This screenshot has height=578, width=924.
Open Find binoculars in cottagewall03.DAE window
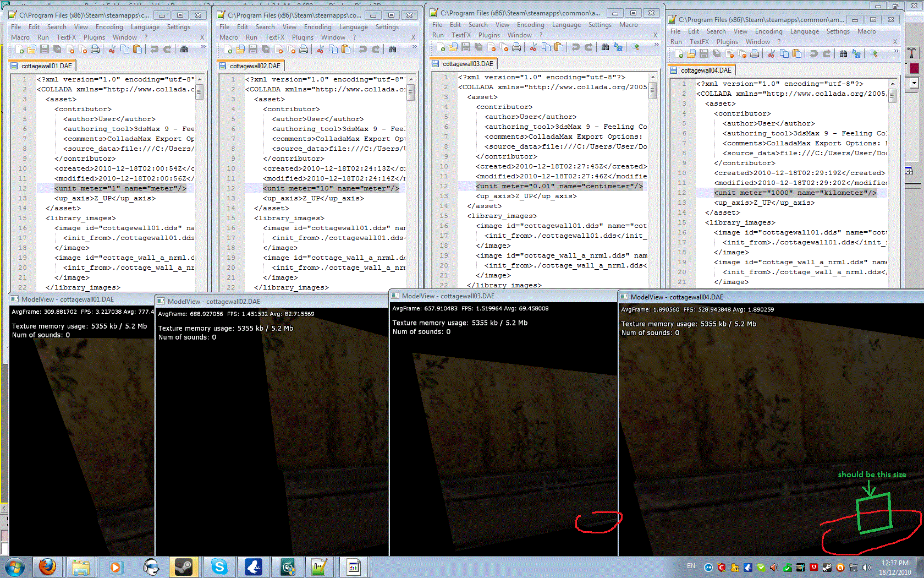tap(605, 47)
